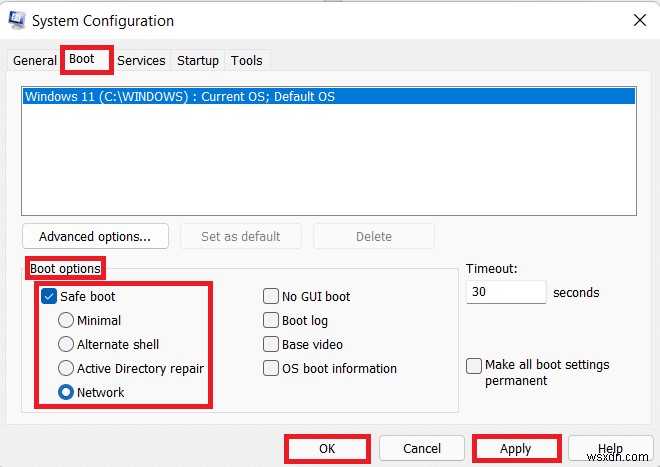
Task: Check the Boot log option
Action: click(271, 321)
